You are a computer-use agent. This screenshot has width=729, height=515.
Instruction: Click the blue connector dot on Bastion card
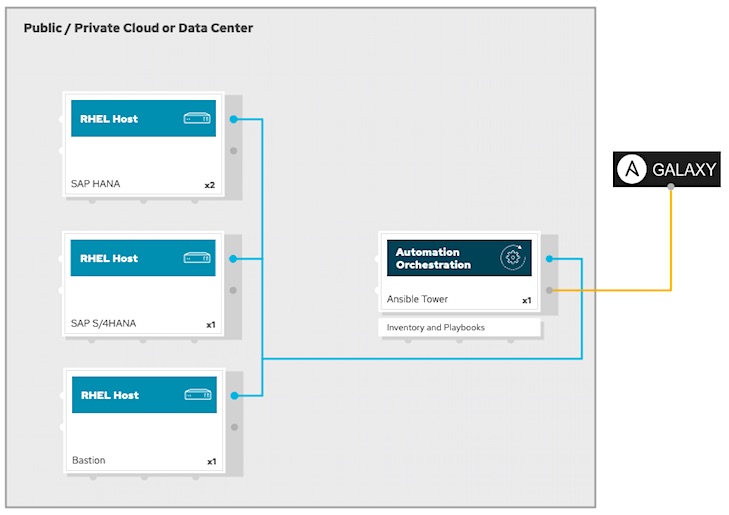point(234,396)
